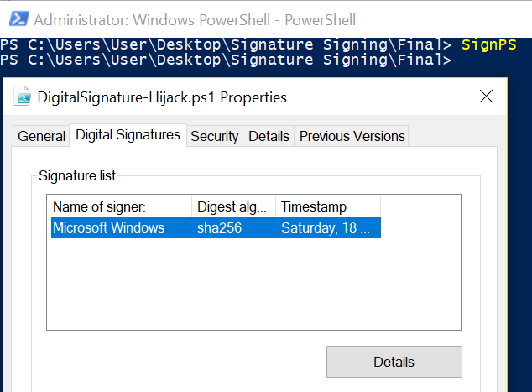The height and width of the screenshot is (392, 532).
Task: Click the DigitalSignature-Hijack.ps1 Properties title text
Action: pos(162,97)
